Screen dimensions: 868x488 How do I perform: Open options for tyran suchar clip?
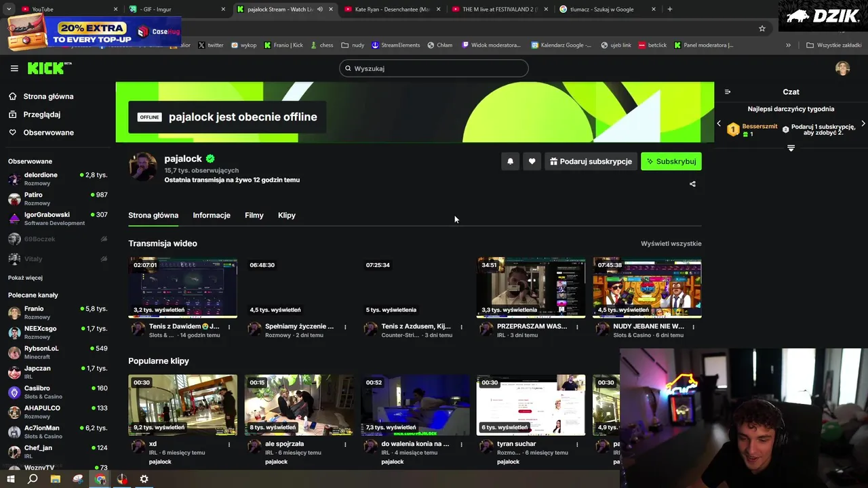pos(577,445)
